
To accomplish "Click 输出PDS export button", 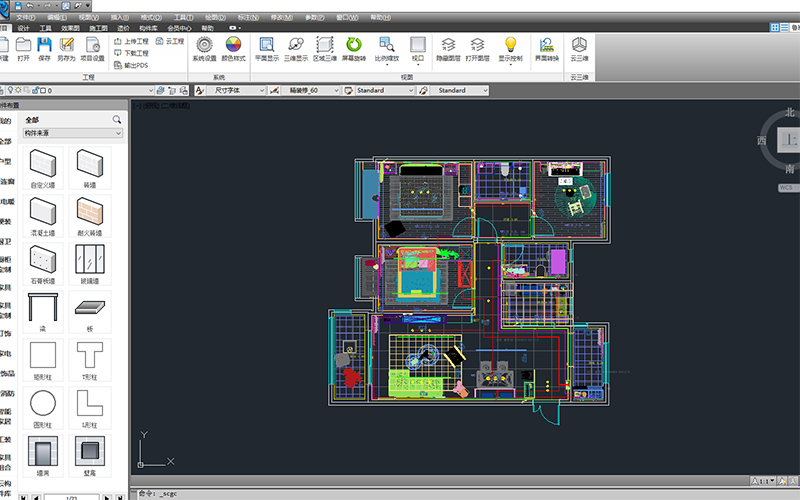I will pos(131,65).
